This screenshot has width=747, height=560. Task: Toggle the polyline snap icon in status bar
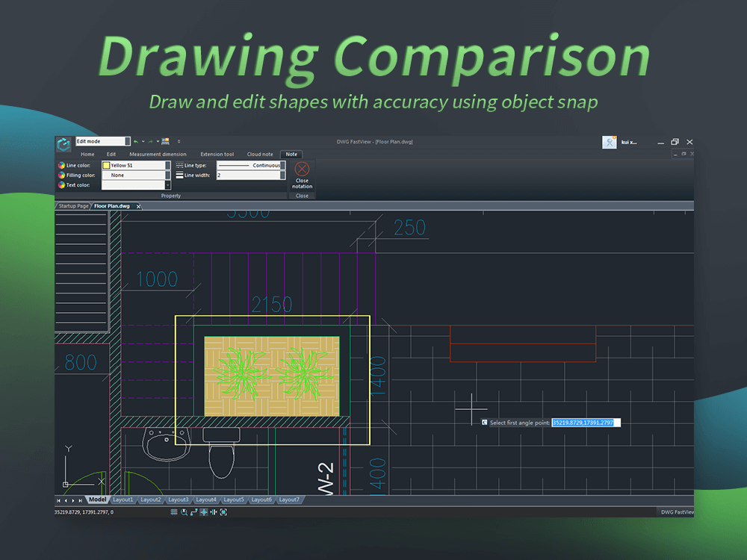(193, 512)
